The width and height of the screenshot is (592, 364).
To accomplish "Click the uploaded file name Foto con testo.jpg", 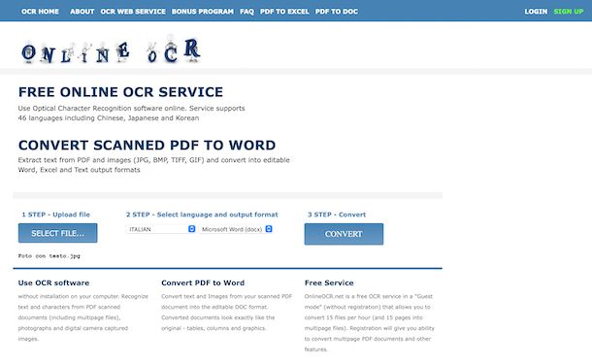I will [x=49, y=256].
